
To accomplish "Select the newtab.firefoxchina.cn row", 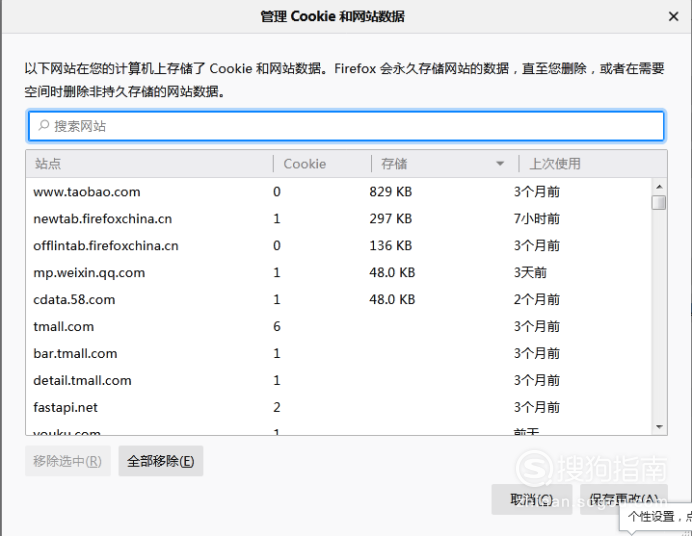I will coord(338,219).
